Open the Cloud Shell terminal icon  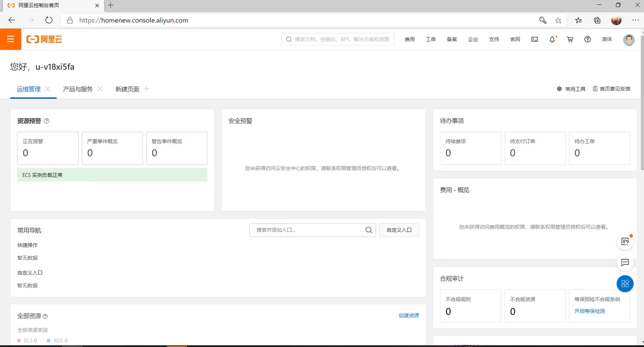(535, 40)
